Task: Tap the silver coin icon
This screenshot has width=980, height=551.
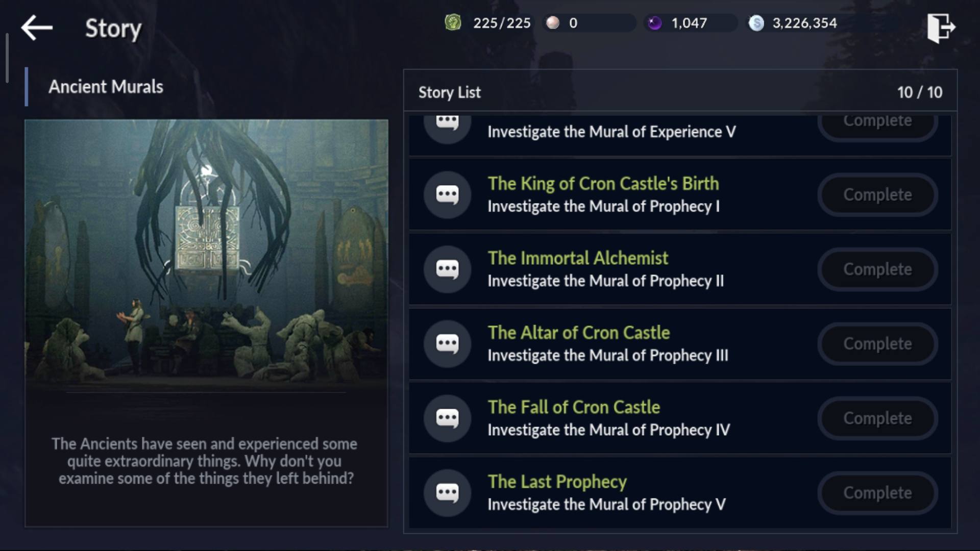Action: coord(756,23)
